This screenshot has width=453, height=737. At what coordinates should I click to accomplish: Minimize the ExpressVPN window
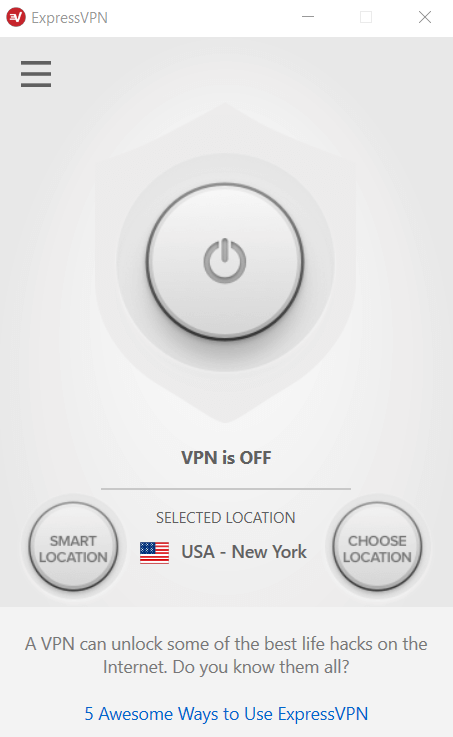click(308, 17)
